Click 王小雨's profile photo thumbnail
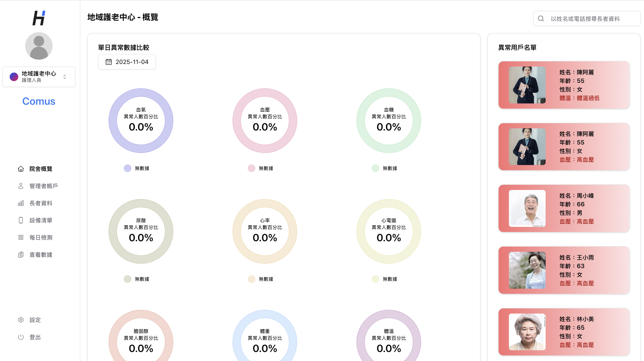 (527, 270)
